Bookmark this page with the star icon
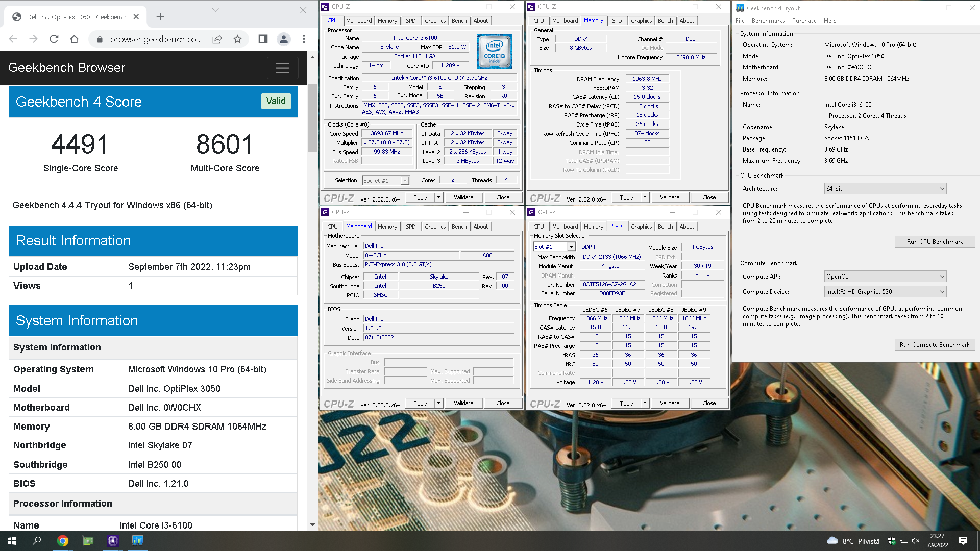Image resolution: width=980 pixels, height=551 pixels. (237, 39)
